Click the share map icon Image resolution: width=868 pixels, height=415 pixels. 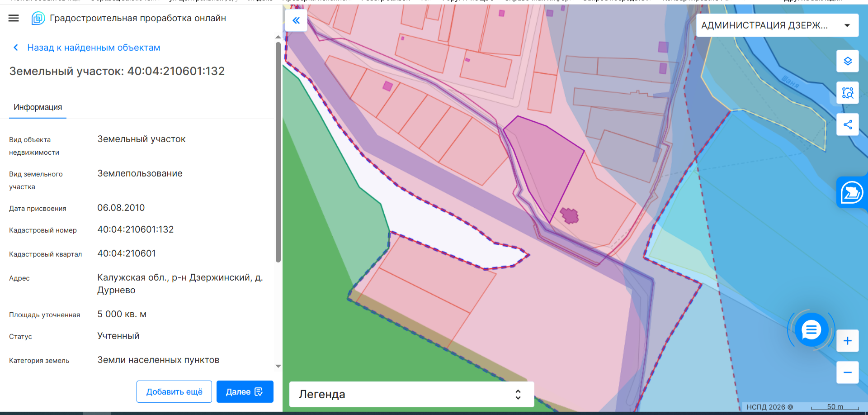(848, 124)
